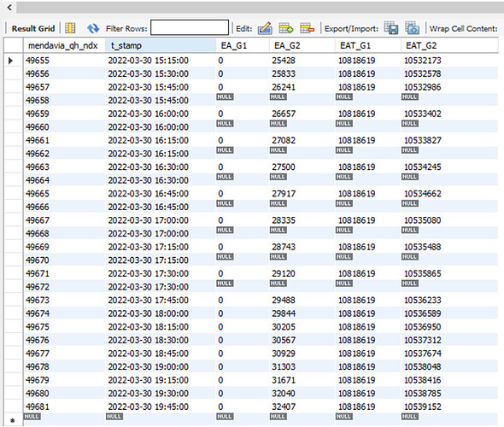Click the NULL EA_G2 cell in row 49658
The image size is (504, 427).
tap(278, 97)
